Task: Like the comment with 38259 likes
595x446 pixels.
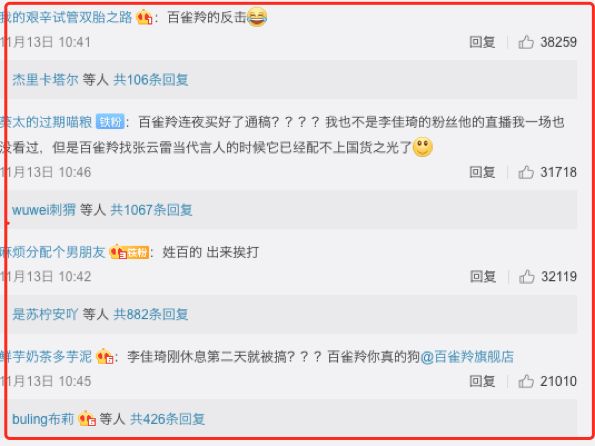Action: tap(526, 42)
